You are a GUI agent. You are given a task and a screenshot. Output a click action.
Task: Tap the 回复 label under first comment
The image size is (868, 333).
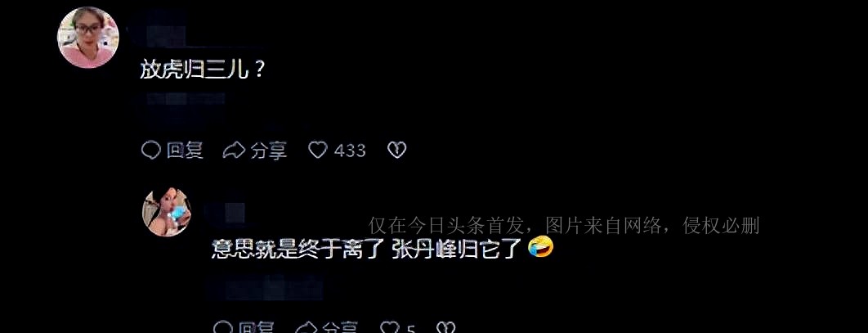click(185, 151)
